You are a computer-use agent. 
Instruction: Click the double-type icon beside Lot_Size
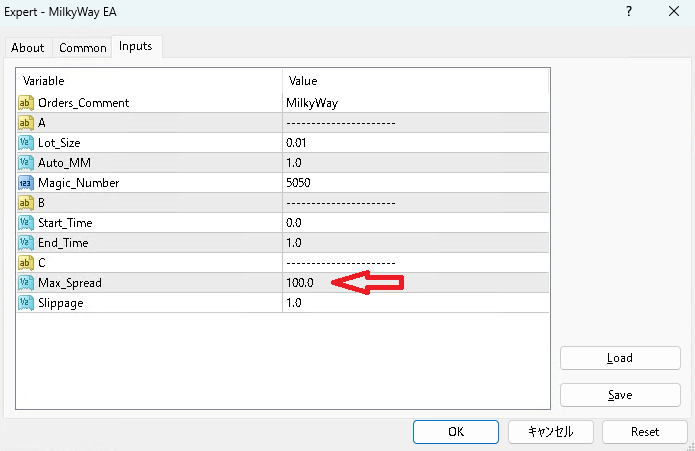point(26,143)
